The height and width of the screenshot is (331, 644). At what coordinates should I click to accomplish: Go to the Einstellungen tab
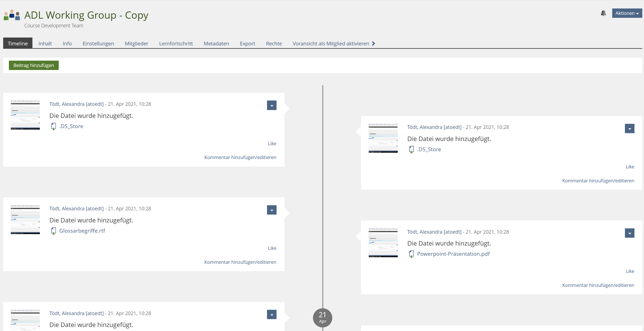pyautogui.click(x=98, y=43)
